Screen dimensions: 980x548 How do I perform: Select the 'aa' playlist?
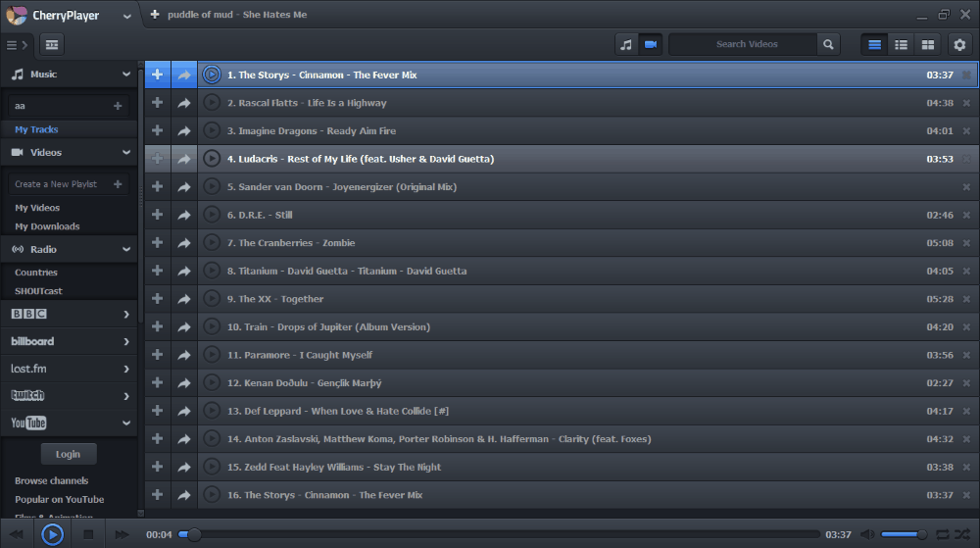61,106
